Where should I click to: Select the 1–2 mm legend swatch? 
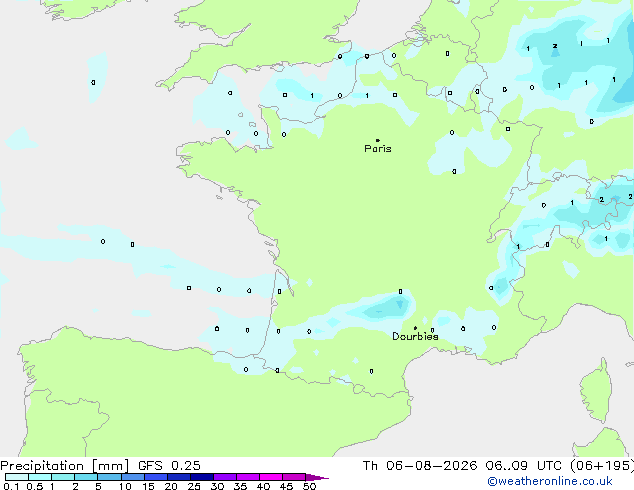[63, 477]
